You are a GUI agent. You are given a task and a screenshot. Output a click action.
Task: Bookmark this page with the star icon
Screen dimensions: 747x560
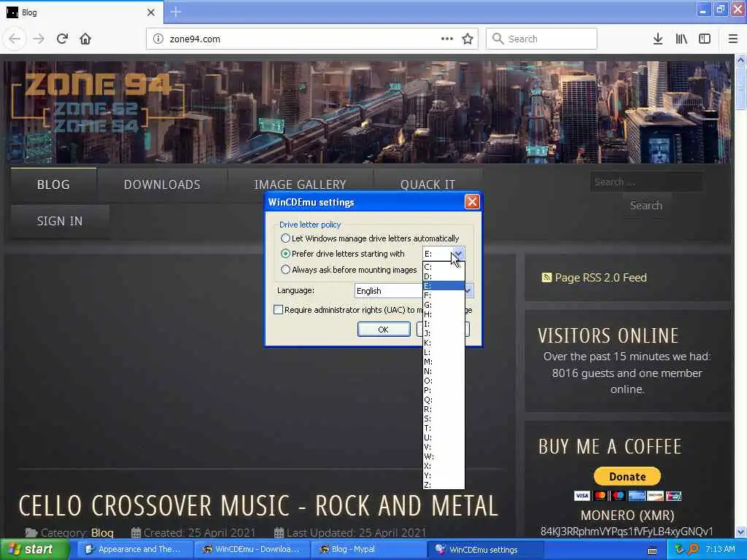(468, 39)
